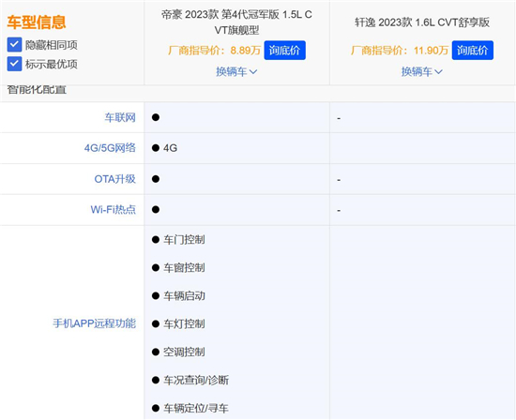This screenshot has height=420, width=516.
Task: Click the 车型信息 heading
Action: click(x=37, y=22)
